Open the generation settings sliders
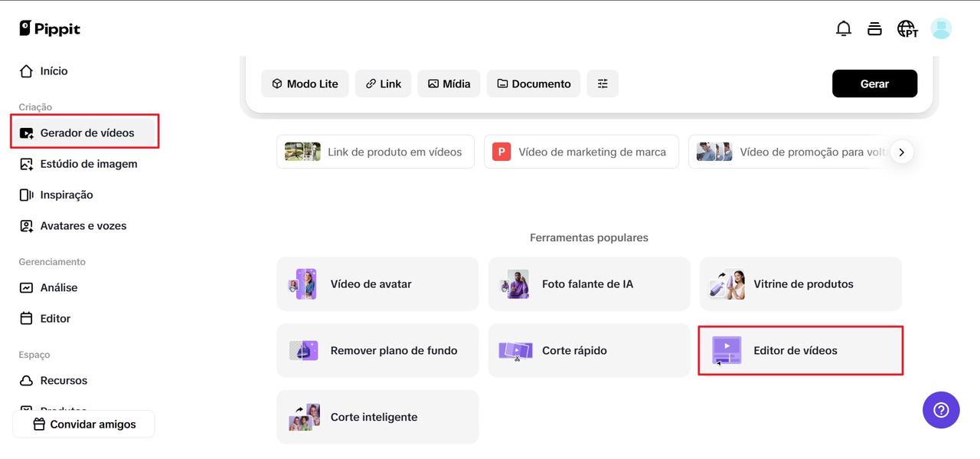Image resolution: width=980 pixels, height=459 pixels. [603, 83]
